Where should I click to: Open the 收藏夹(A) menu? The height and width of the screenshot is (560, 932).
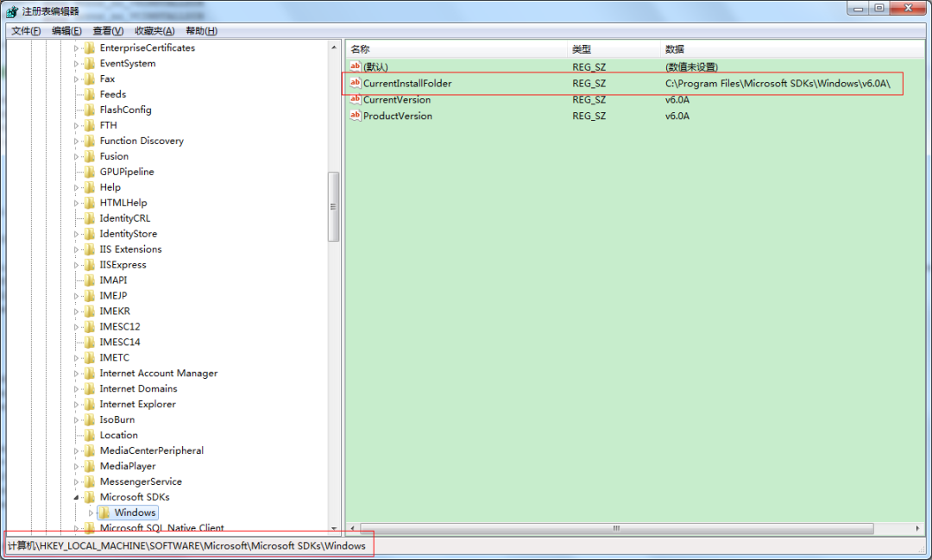(x=154, y=31)
